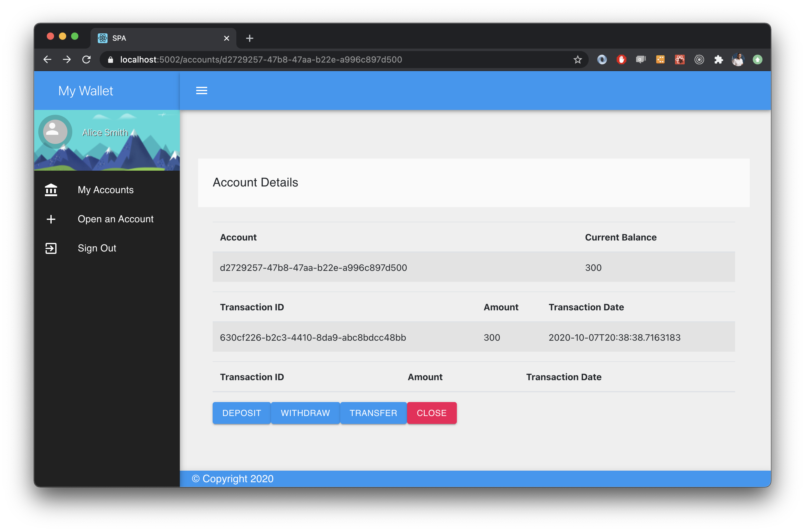Select Open an Account menu item
The height and width of the screenshot is (532, 805).
[107, 219]
